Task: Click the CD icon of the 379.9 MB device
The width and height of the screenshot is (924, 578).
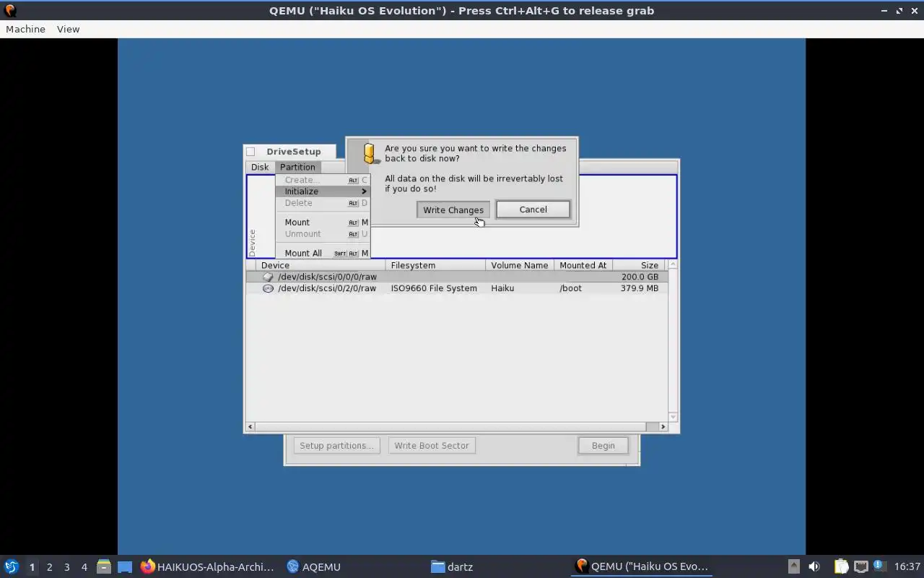Action: tap(268, 288)
